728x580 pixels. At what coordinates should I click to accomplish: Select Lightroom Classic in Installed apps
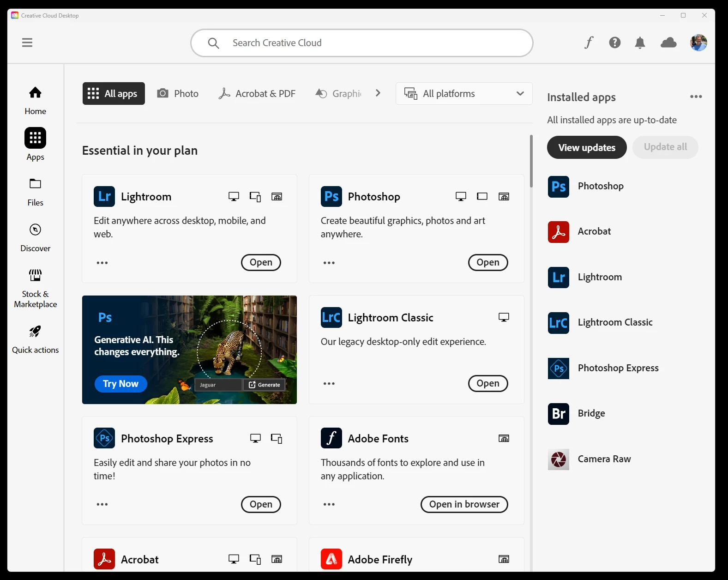(615, 322)
